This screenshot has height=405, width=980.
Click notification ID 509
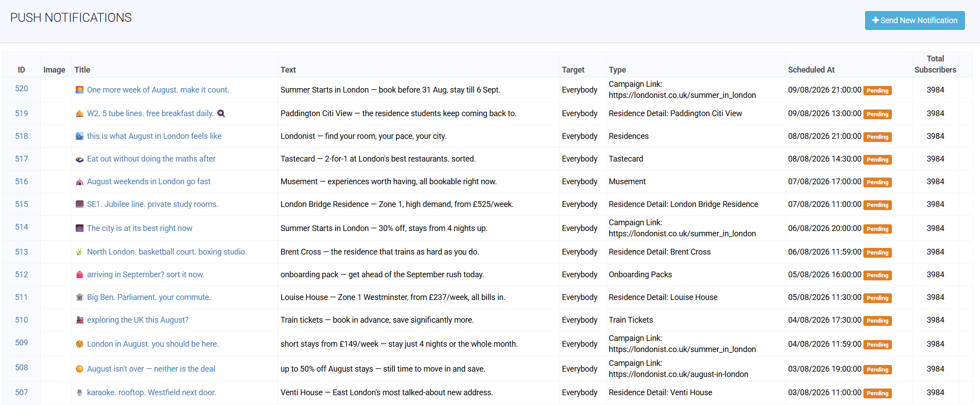pyautogui.click(x=21, y=343)
